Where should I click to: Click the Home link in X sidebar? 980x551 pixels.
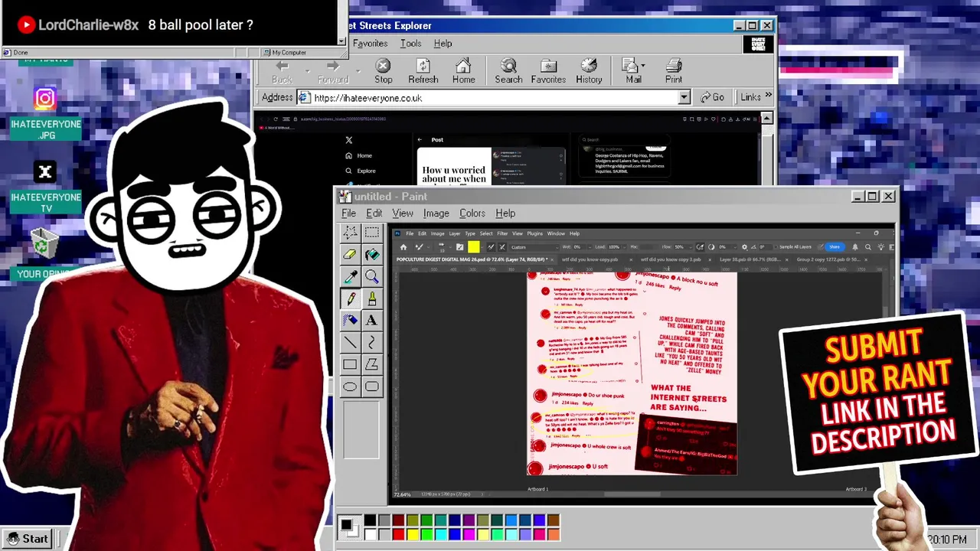359,155
